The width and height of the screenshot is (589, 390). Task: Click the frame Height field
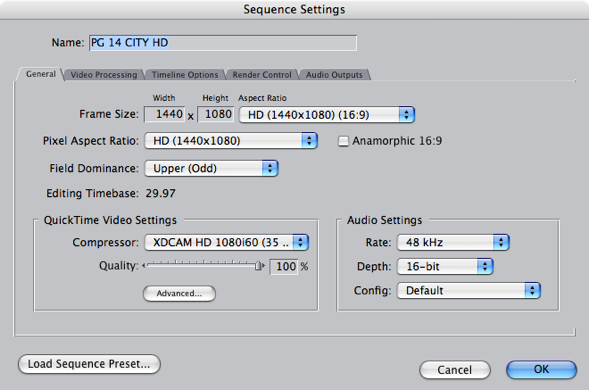216,114
